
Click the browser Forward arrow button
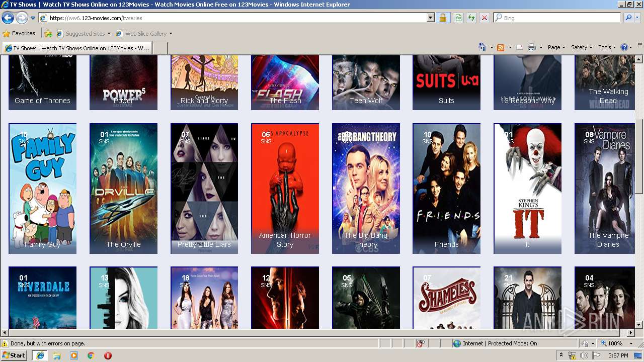(x=22, y=18)
